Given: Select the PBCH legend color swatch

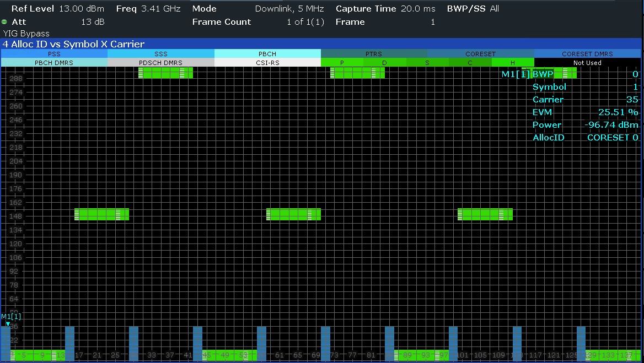Looking at the screenshot, I should point(267,54).
